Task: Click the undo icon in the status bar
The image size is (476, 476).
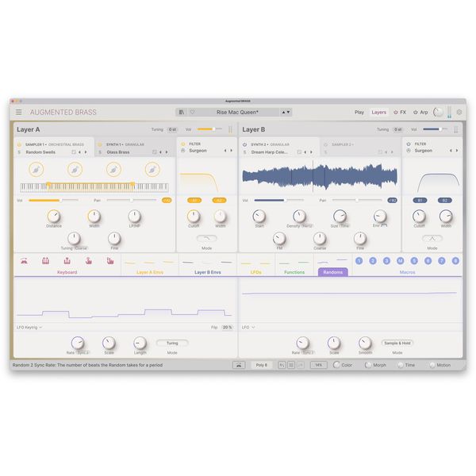Action: pos(282,365)
